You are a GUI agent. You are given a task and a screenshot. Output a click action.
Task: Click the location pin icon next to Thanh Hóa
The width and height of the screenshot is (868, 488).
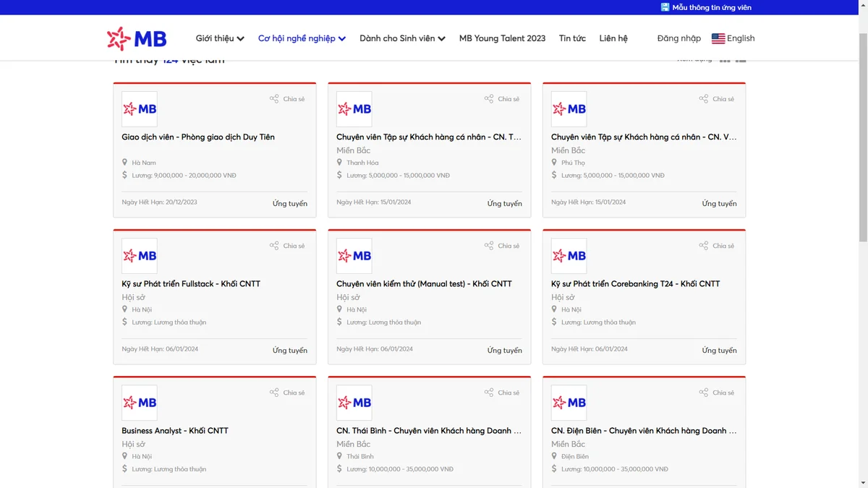point(339,163)
